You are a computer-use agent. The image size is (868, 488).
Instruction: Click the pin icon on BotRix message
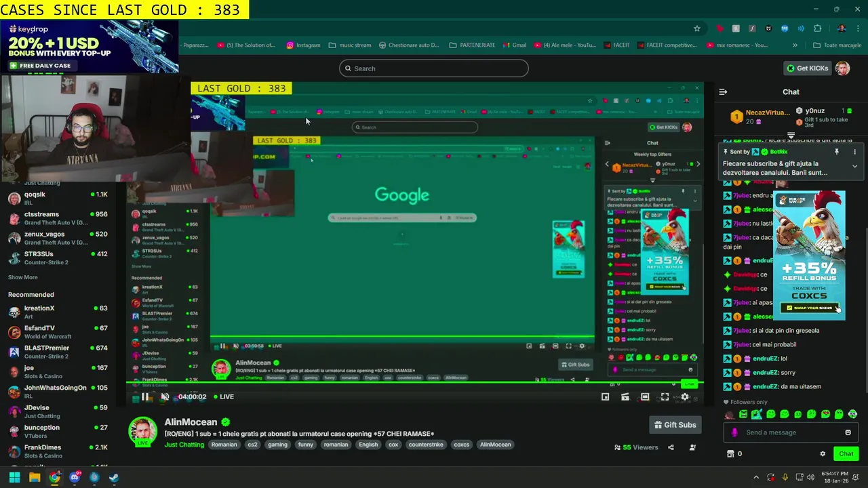[836, 152]
